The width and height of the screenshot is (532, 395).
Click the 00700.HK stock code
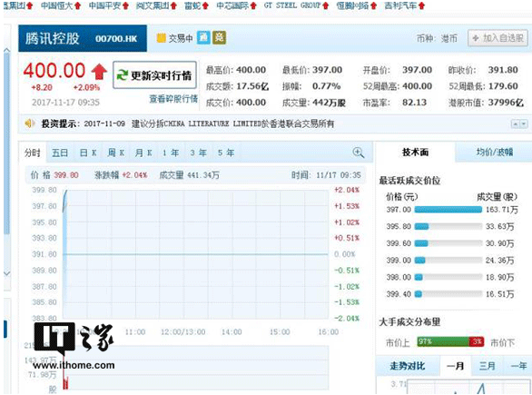(x=116, y=39)
